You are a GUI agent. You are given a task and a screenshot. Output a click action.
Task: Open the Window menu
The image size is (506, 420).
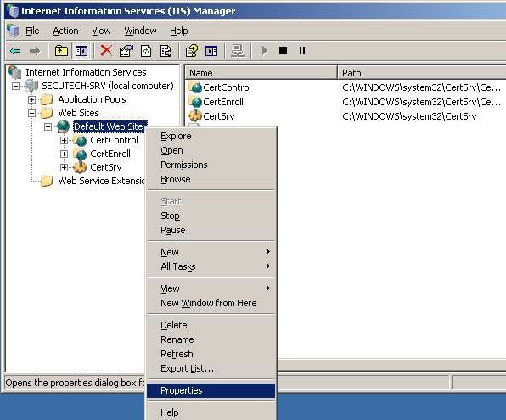pos(140,31)
